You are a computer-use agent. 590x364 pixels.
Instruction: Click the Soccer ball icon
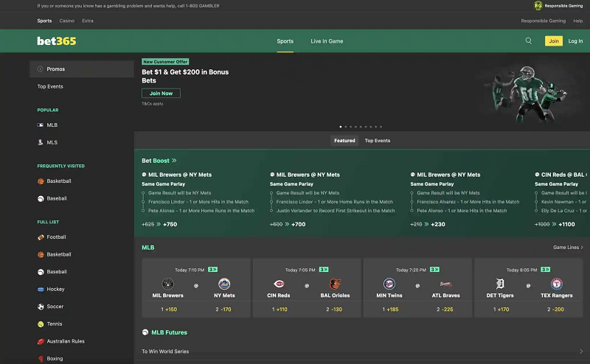pos(41,307)
